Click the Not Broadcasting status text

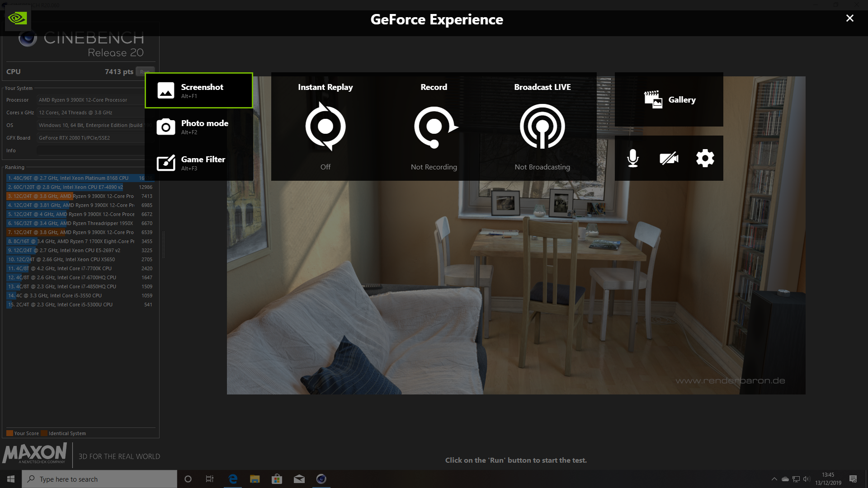[542, 167]
